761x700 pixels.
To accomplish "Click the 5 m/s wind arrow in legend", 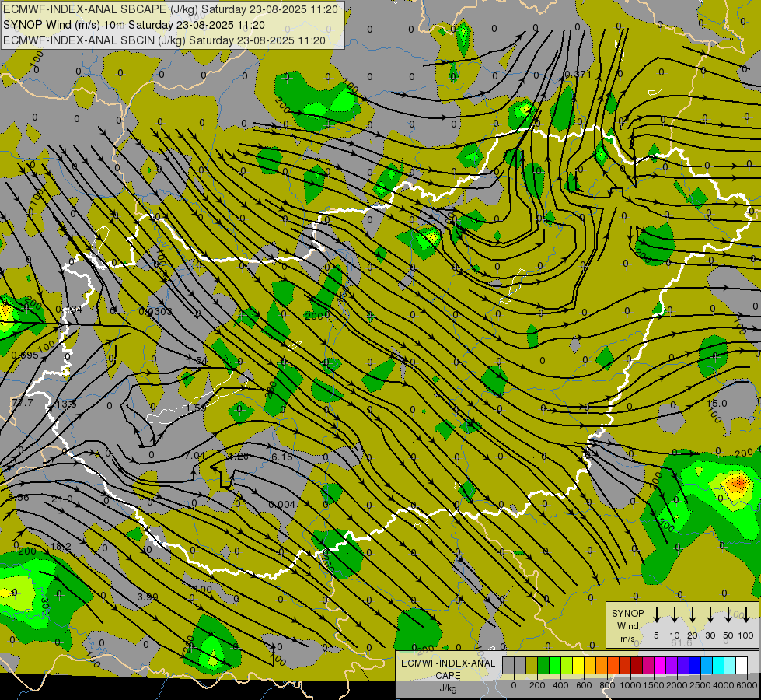I will [657, 614].
